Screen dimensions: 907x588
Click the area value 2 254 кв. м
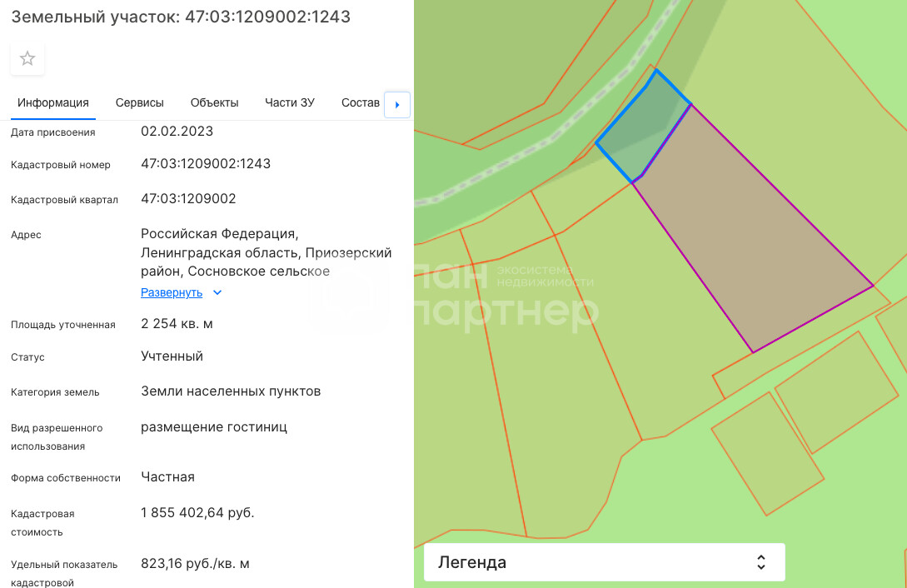pyautogui.click(x=177, y=323)
